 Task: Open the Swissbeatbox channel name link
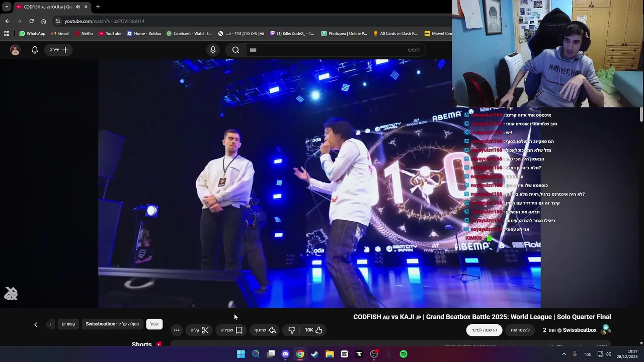[580, 330]
